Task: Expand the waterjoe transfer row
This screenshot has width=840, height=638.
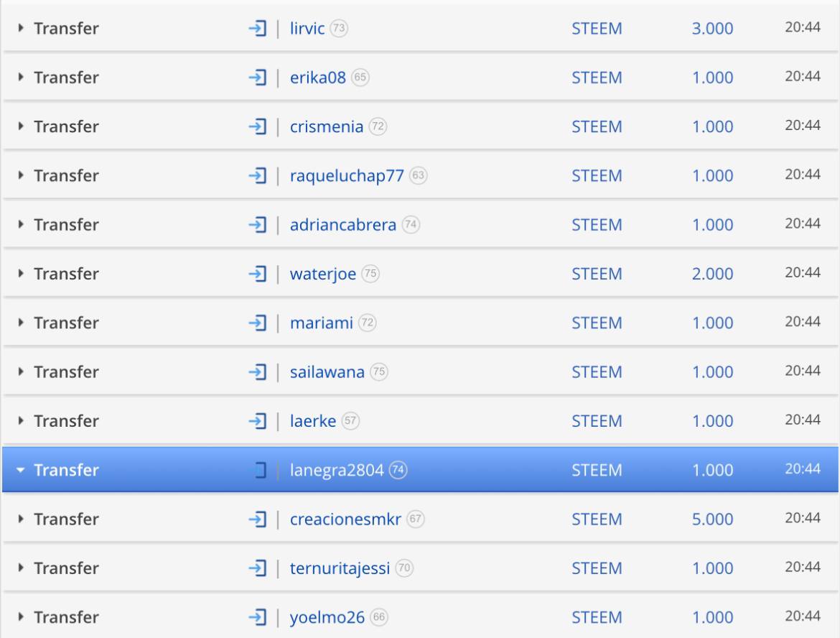Action: (21, 274)
